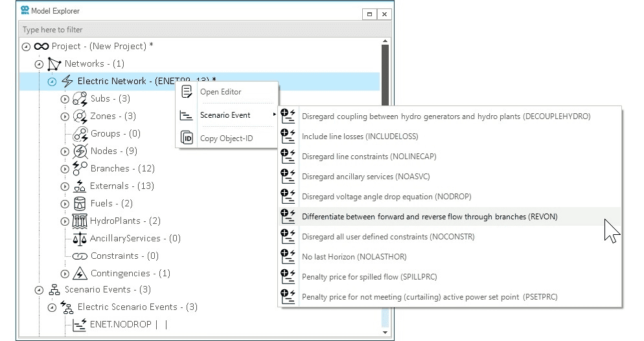Click the Externals category icon
644x341 pixels.
pyautogui.click(x=80, y=186)
